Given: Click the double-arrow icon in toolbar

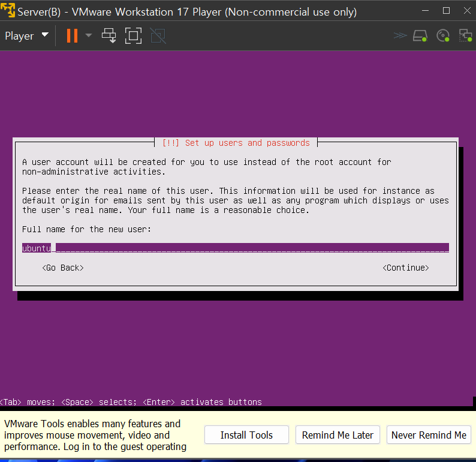Looking at the screenshot, I should (x=400, y=35).
